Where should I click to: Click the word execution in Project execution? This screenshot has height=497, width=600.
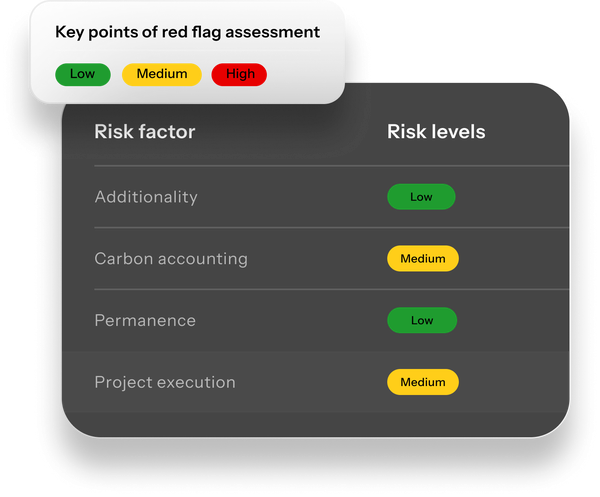pyautogui.click(x=196, y=382)
